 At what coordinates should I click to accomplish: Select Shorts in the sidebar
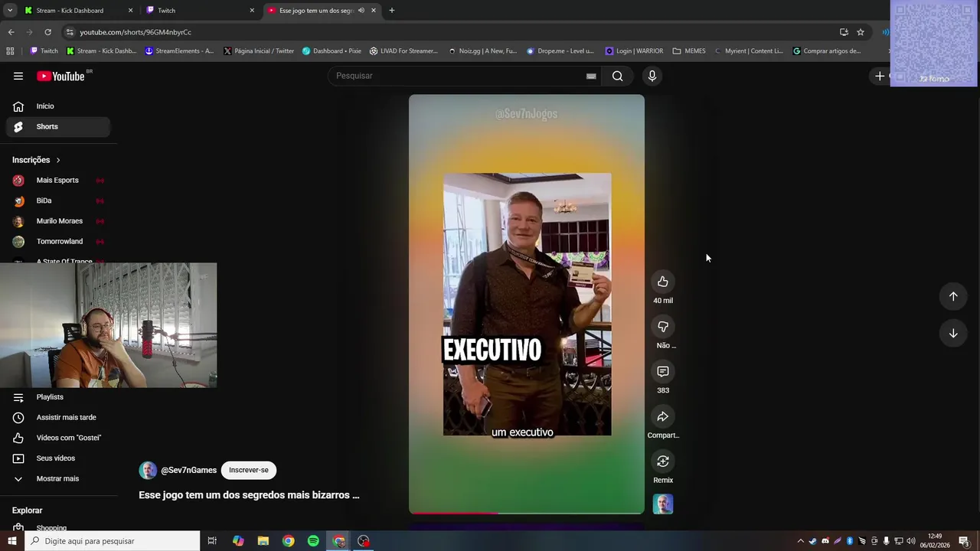point(57,127)
